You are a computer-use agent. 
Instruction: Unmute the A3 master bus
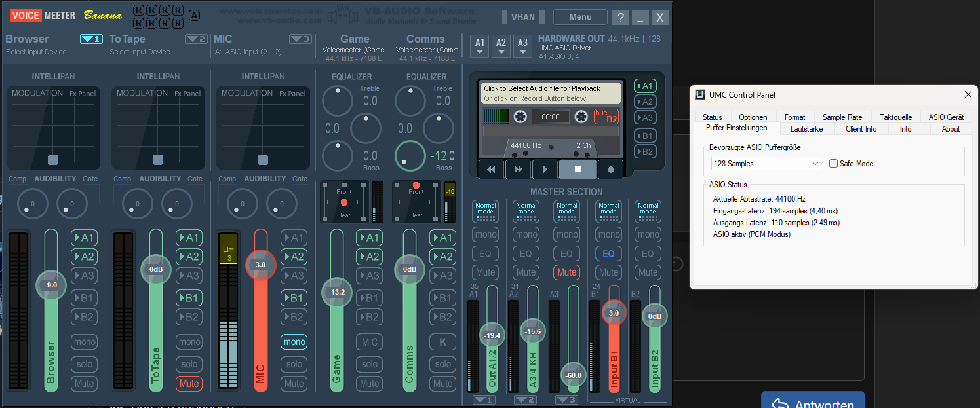(567, 272)
